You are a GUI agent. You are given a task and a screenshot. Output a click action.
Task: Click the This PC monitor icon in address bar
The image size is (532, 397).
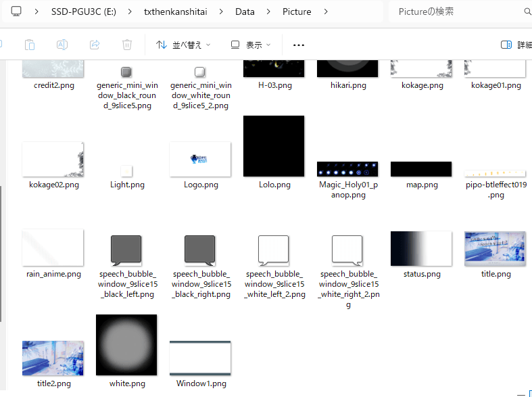(x=17, y=11)
